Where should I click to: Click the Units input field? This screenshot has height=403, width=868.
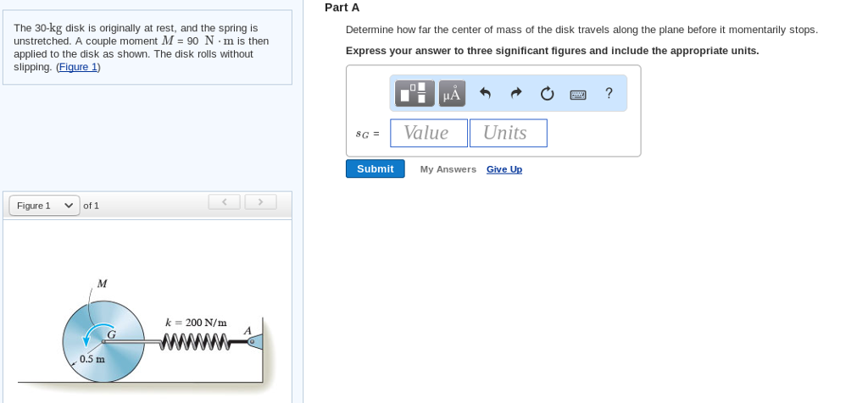point(508,133)
